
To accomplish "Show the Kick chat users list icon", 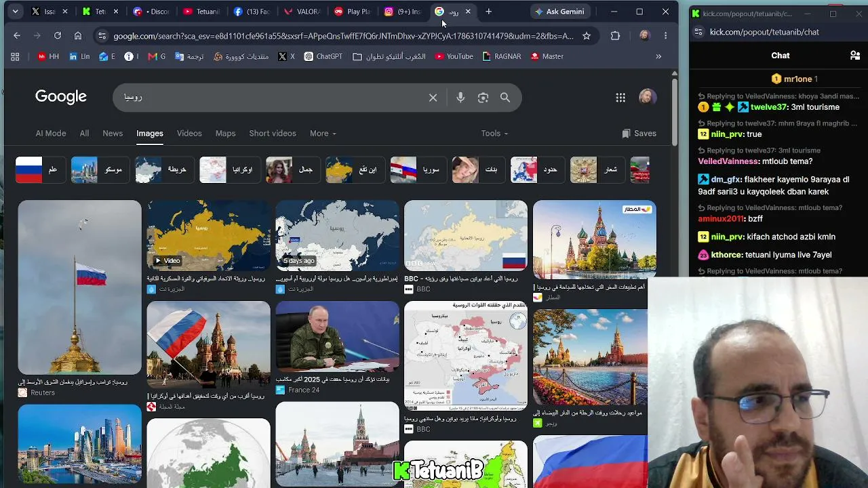I will pos(854,56).
